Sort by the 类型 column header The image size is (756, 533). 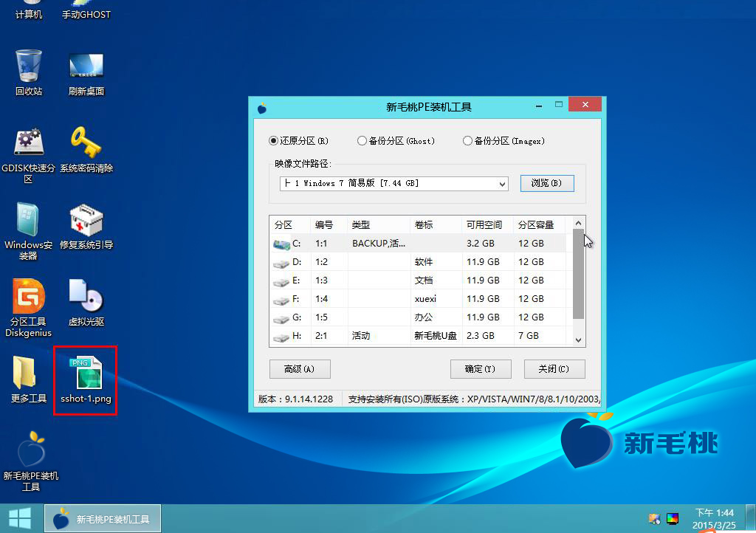point(379,224)
